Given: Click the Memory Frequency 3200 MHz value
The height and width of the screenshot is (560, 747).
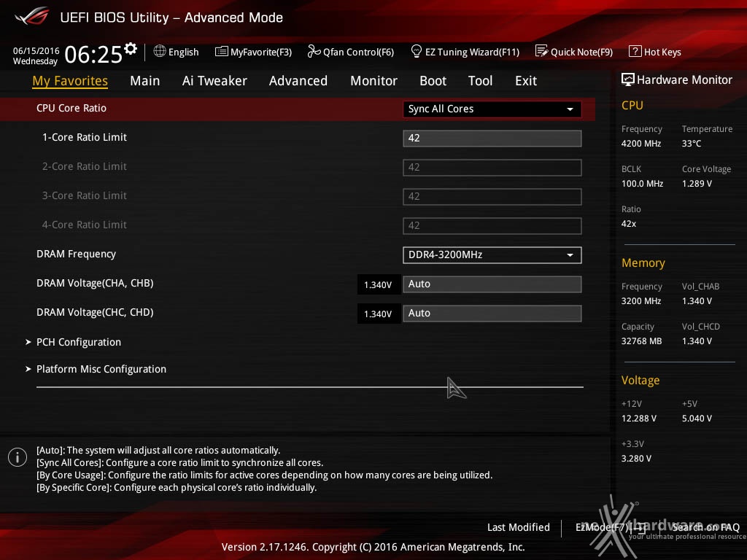Looking at the screenshot, I should 640,301.
